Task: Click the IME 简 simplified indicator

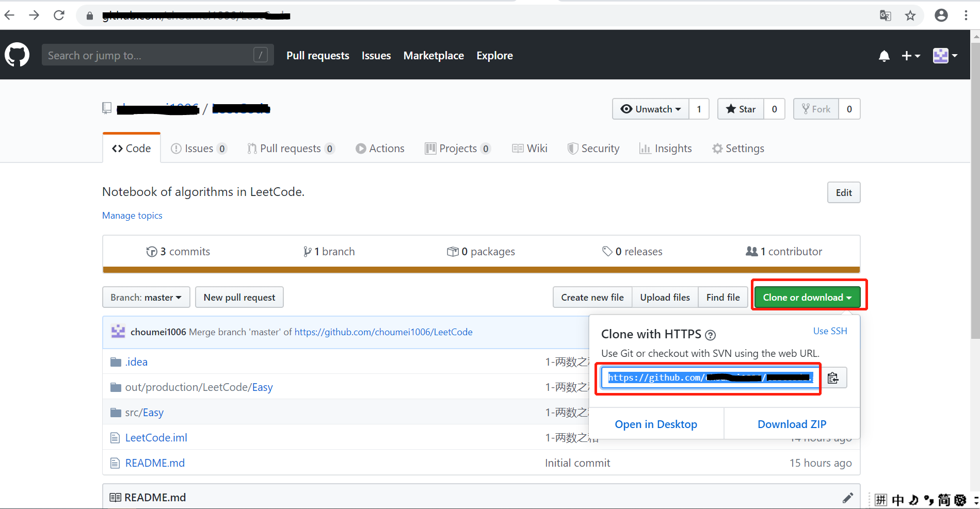Action: 944,500
